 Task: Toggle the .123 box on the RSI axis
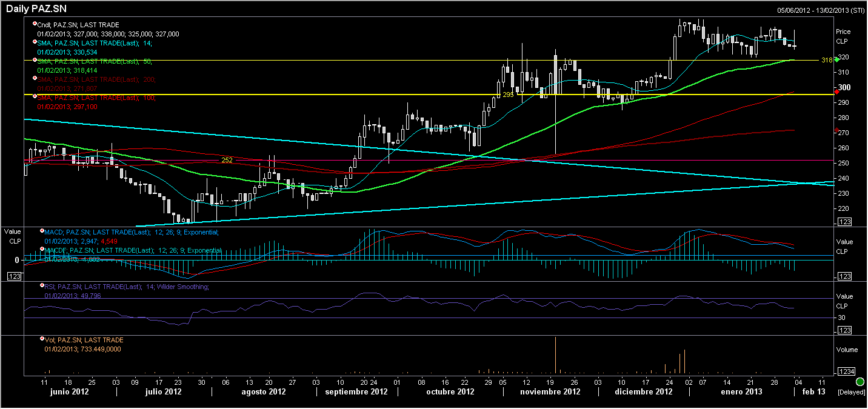[844, 330]
